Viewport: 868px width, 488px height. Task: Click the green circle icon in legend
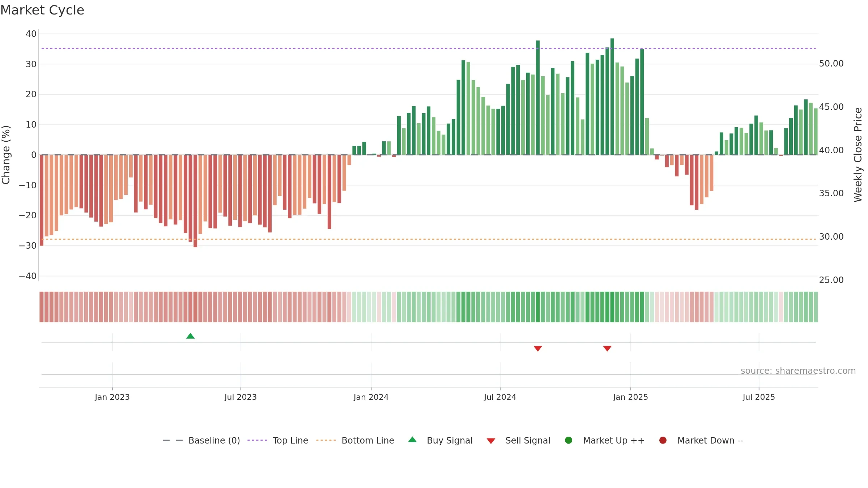[569, 440]
